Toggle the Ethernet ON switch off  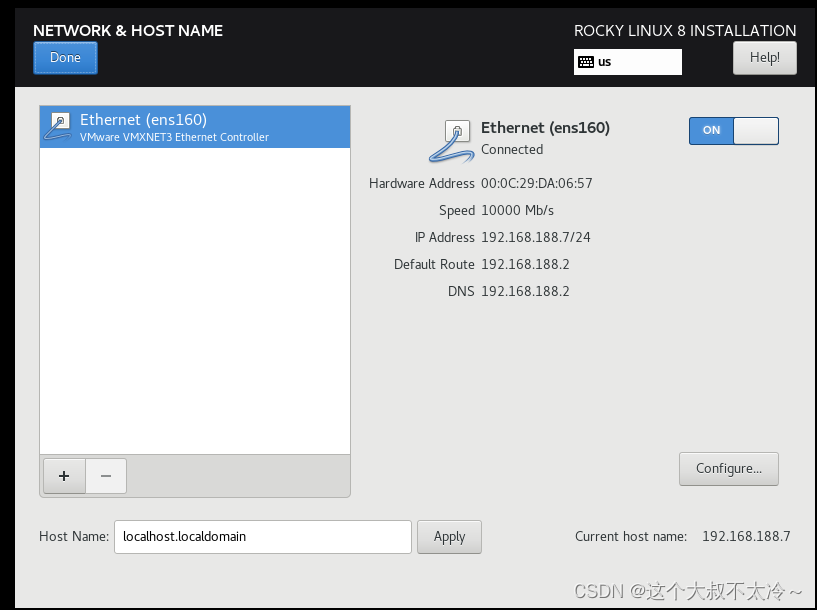pos(734,131)
